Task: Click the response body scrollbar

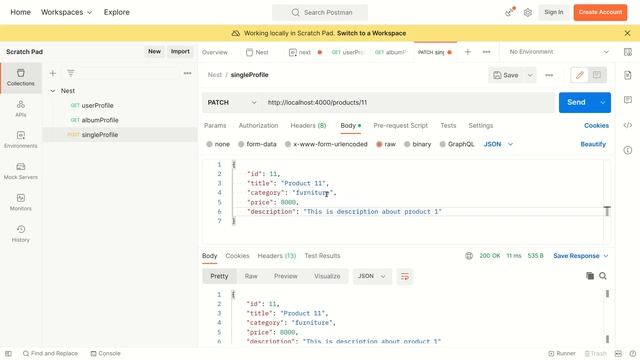Action: tap(607, 316)
